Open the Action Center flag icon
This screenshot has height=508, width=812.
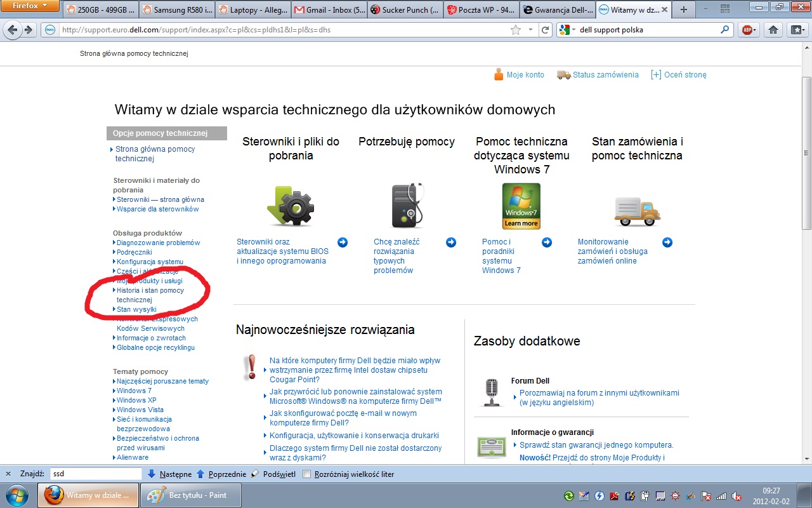[705, 496]
